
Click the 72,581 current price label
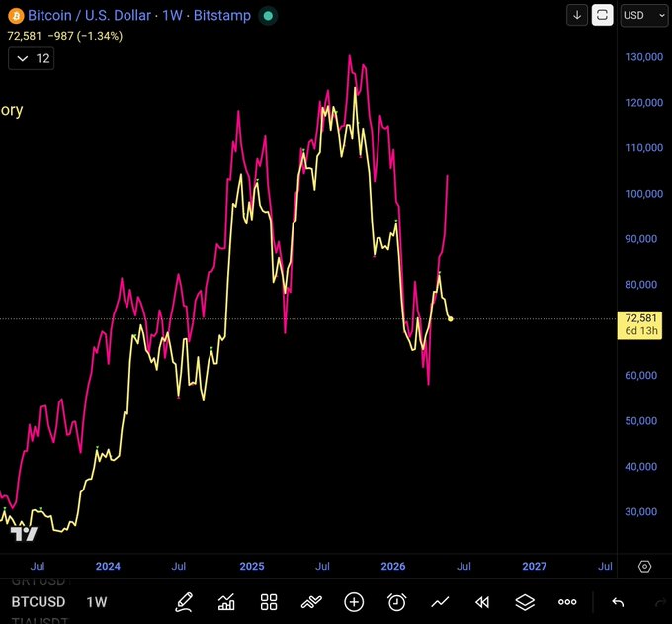(x=639, y=325)
